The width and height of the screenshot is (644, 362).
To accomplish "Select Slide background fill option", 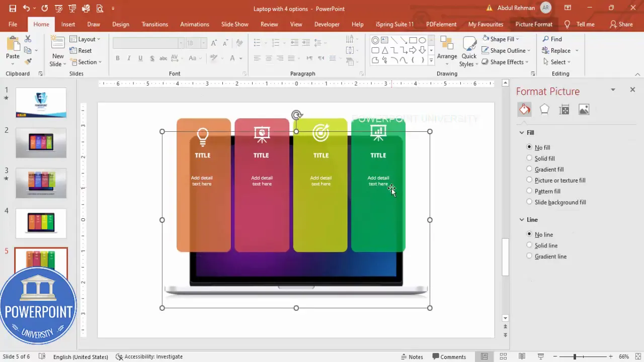I will [x=529, y=202].
